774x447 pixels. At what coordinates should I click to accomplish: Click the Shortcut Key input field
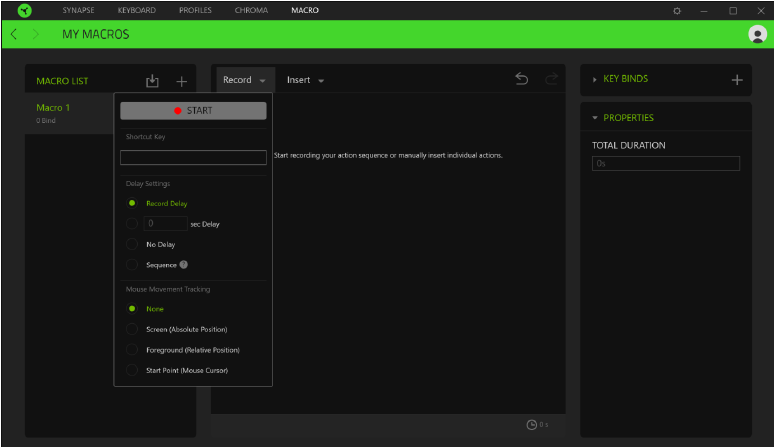pos(194,157)
